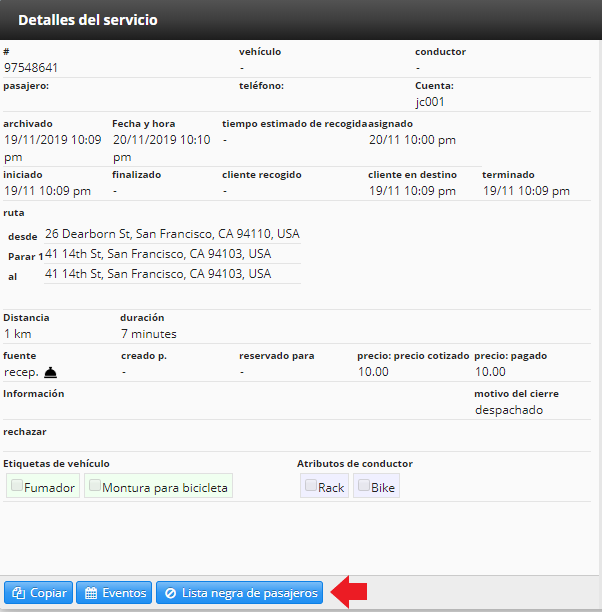Click the Detalles del servicio title

click(x=88, y=20)
